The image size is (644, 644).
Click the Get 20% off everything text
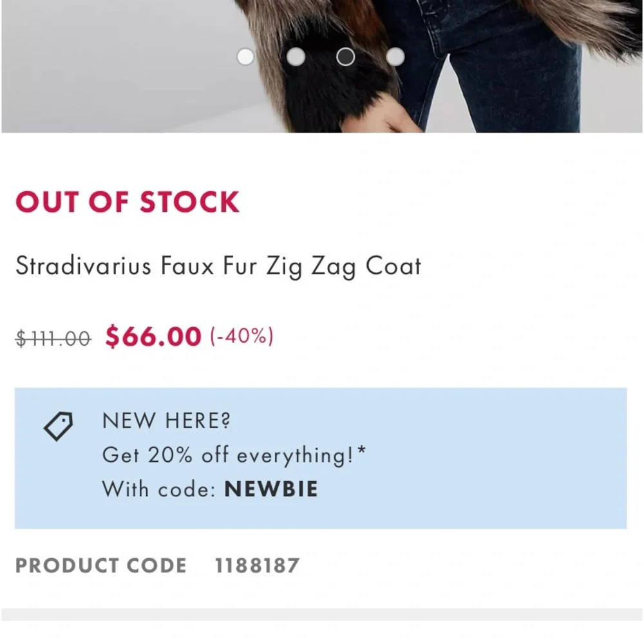point(234,455)
